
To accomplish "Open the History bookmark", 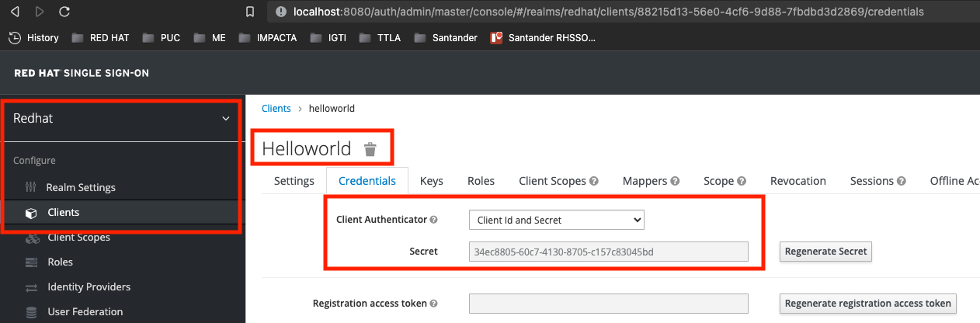I will click(34, 37).
